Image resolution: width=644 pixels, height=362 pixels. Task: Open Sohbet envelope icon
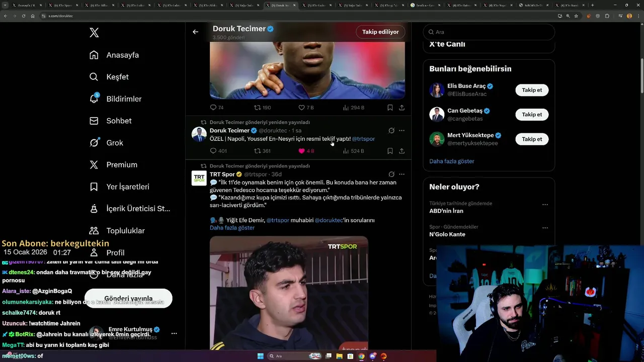94,121
